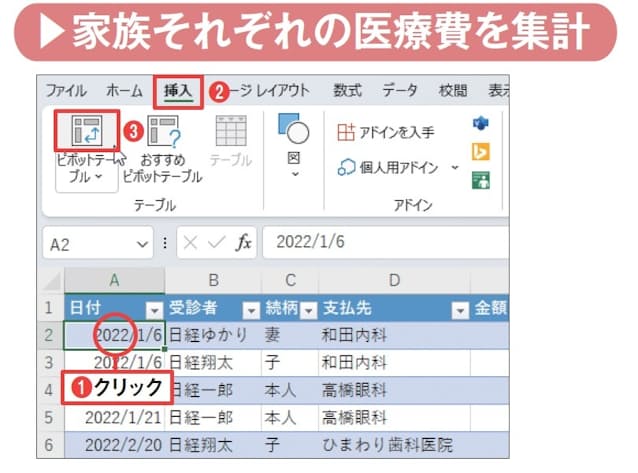The image size is (638, 473).
Task: Select row 5 header
Action: (50, 418)
